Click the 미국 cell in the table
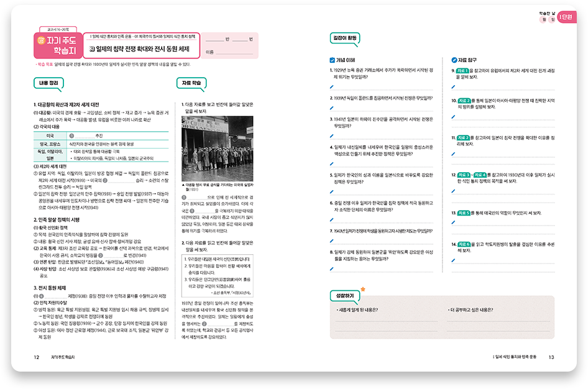588x389 pixels. [x=50, y=136]
